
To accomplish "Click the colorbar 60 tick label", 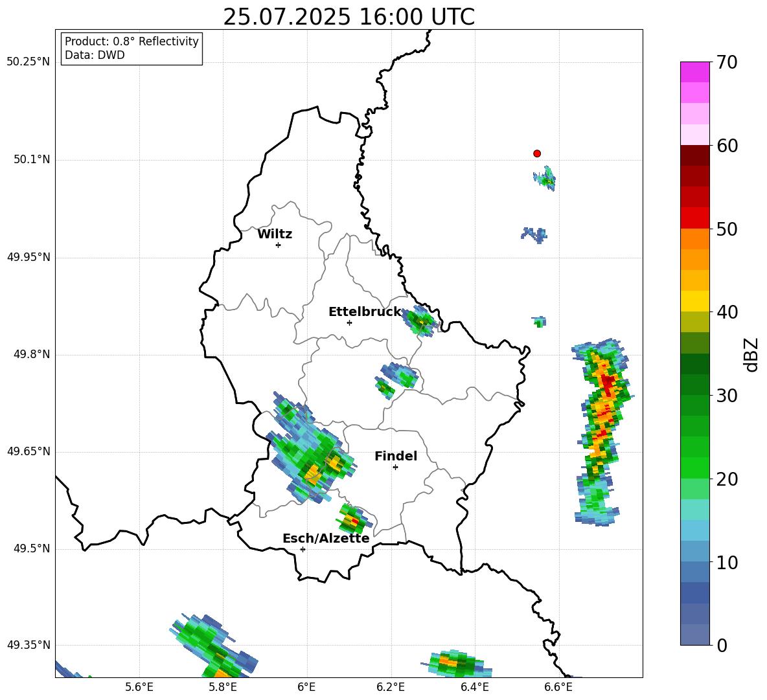I will 727,146.
